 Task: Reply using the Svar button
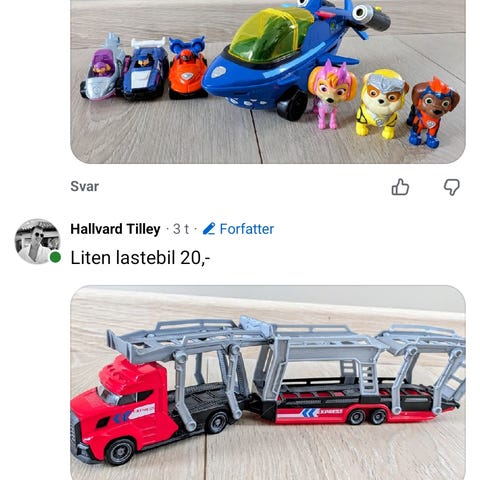[x=85, y=186]
